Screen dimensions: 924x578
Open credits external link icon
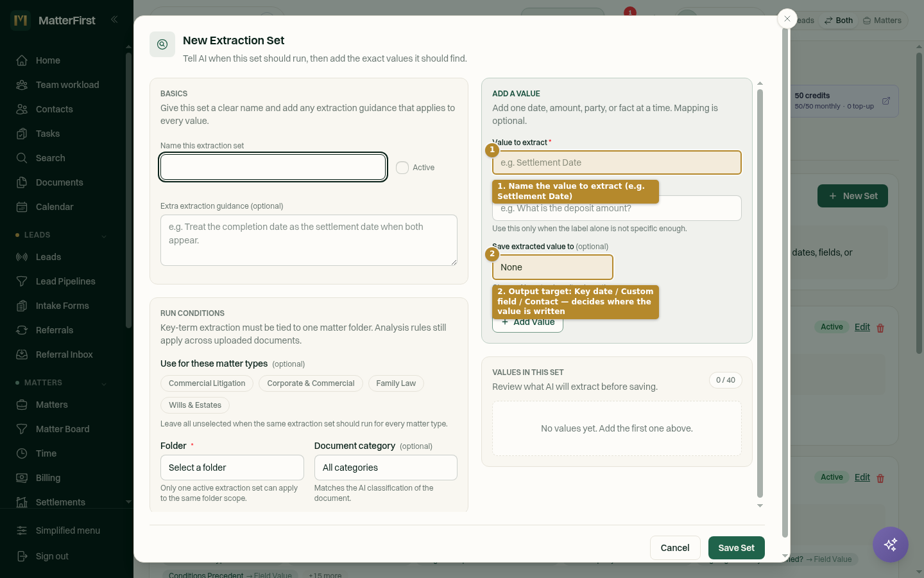(886, 101)
